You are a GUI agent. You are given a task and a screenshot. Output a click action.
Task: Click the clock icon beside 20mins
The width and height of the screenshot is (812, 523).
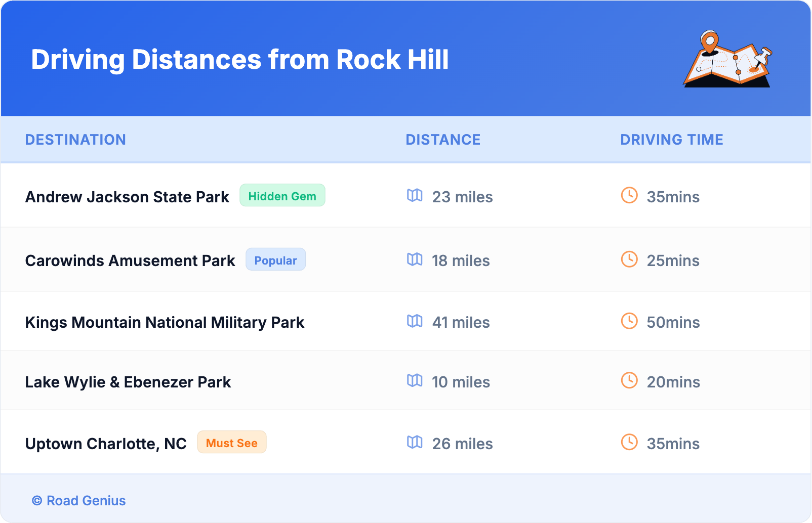coord(629,380)
